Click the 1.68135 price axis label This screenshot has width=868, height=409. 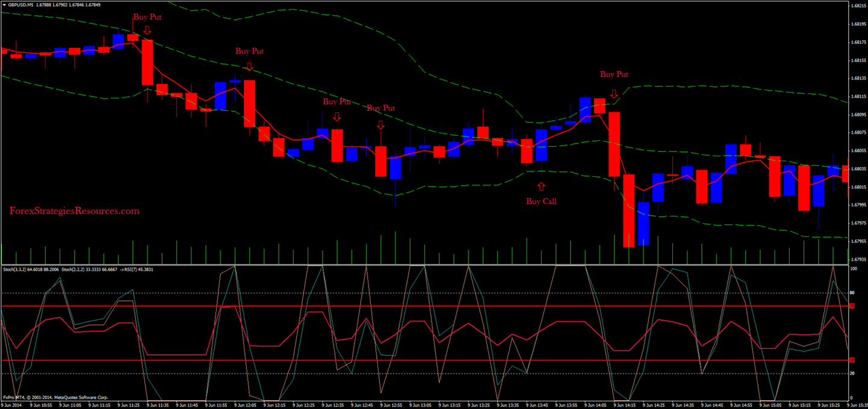pyautogui.click(x=858, y=79)
